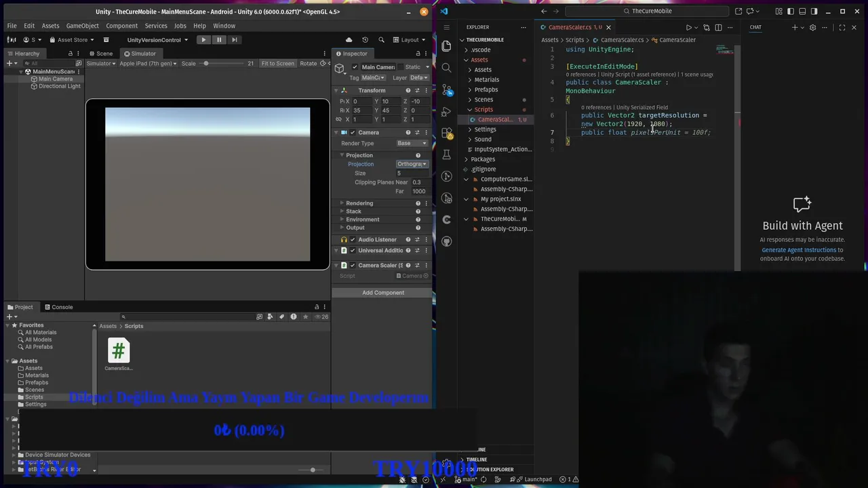Select Directional Light in Hierarchy
Screen dimensions: 868x488
point(59,86)
